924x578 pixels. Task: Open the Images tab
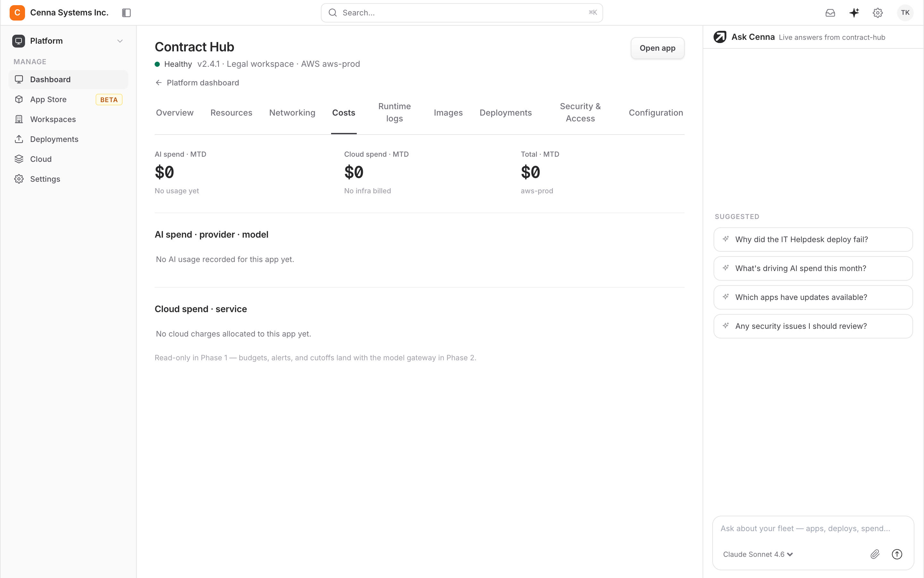coord(448,113)
